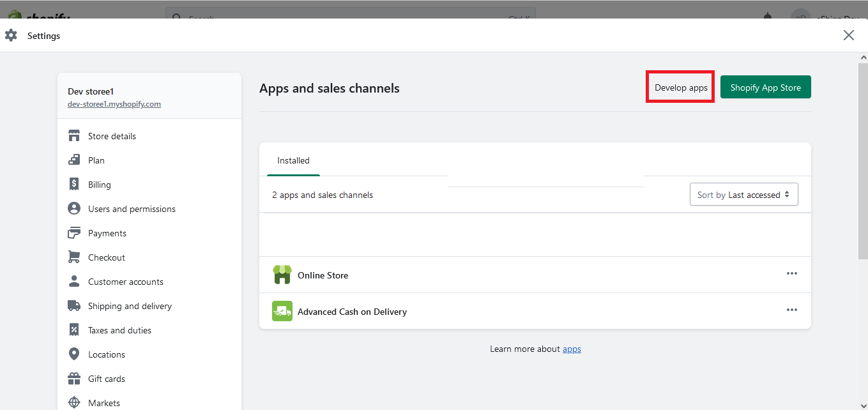This screenshot has height=410, width=868.
Task: Click the Advanced Cash on Delivery name
Action: click(x=352, y=312)
